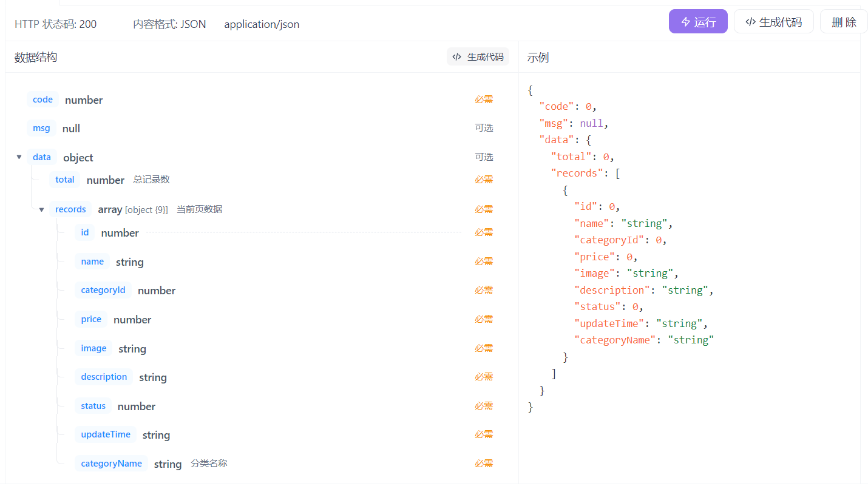Click the 内容格式: JSON text

[169, 24]
